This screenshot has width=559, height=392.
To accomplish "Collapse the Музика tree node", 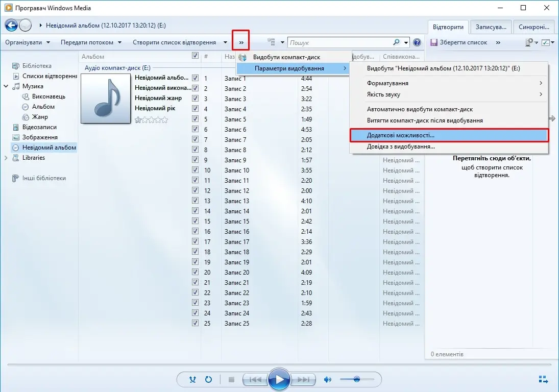I will pos(6,86).
